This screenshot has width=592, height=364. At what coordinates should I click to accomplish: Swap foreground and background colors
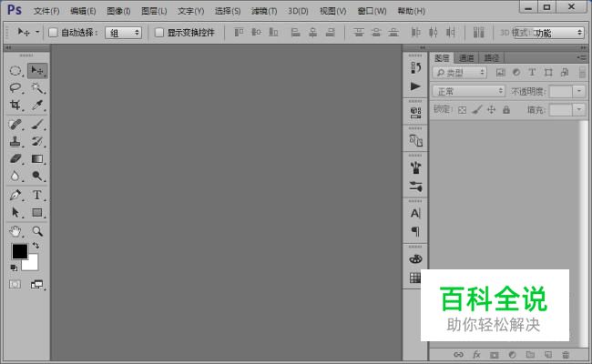(x=36, y=246)
